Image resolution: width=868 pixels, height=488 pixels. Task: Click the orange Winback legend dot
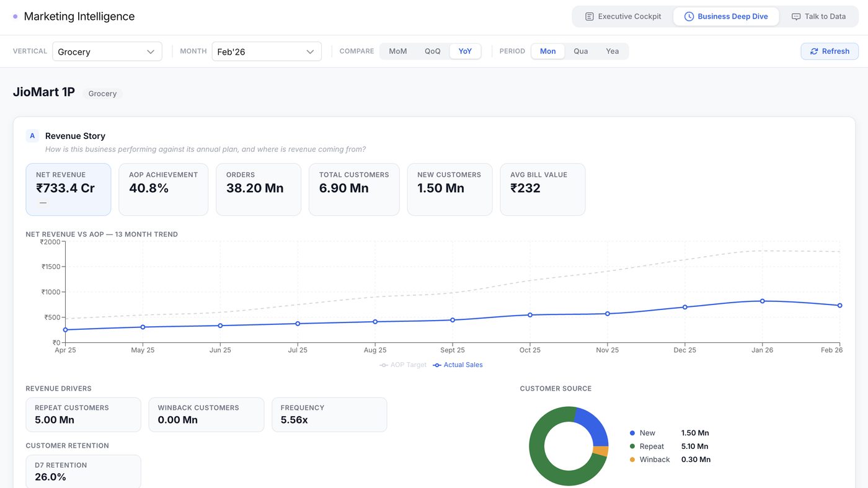632,459
